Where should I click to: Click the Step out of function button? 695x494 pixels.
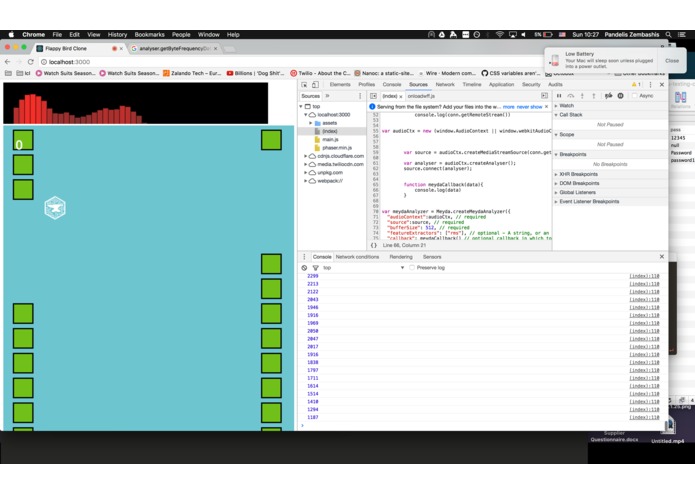593,96
